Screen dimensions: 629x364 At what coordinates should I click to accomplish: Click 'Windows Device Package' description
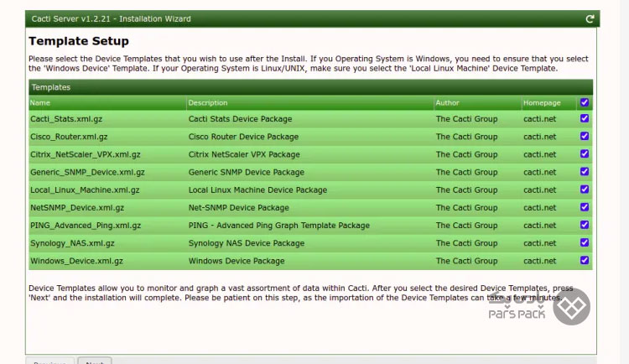pos(237,261)
